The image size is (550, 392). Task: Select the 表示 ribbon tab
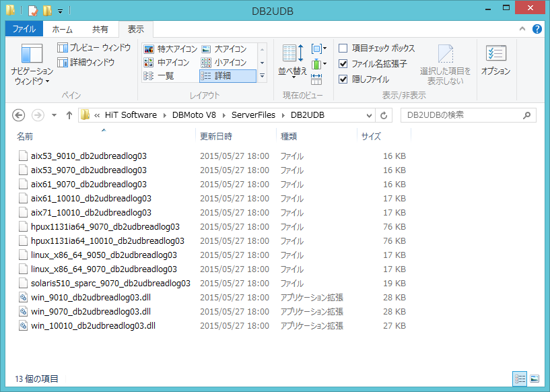point(136,29)
